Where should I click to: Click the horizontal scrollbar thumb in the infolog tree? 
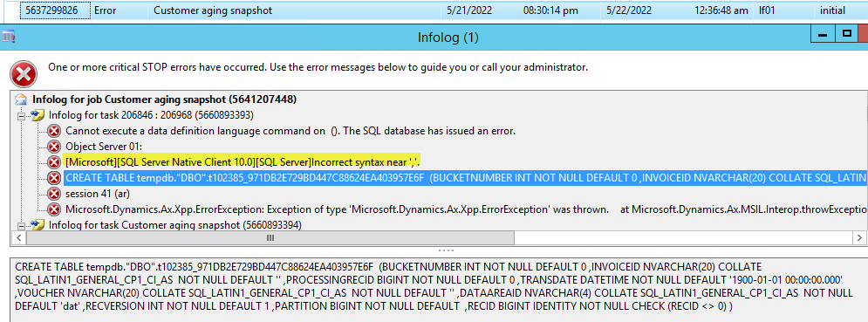[x=270, y=237]
